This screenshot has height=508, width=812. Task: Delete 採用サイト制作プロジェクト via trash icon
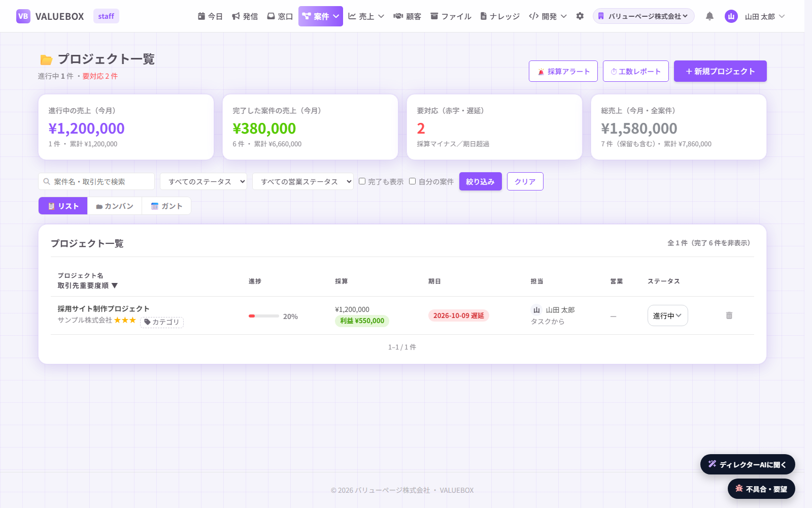729,315
